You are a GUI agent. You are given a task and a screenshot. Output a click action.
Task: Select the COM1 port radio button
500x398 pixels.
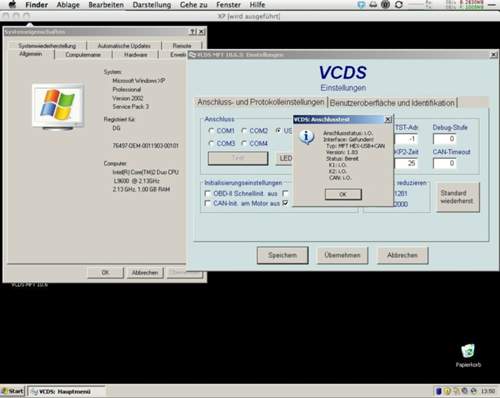click(211, 131)
